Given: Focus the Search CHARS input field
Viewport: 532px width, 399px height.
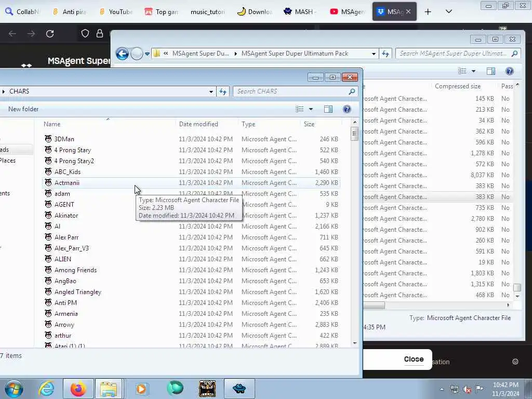Looking at the screenshot, I should coord(291,91).
